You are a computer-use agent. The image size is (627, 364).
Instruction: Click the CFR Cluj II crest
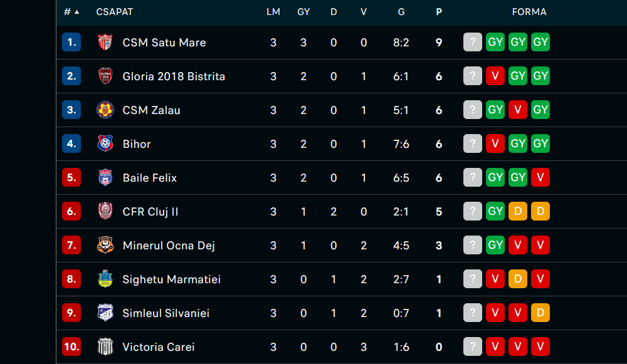(x=105, y=211)
